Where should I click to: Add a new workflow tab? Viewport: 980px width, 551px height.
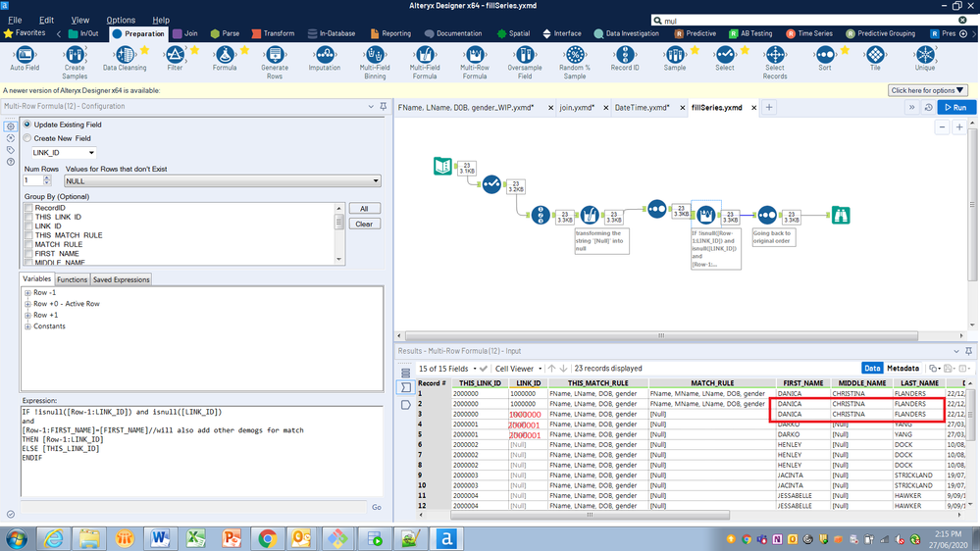coord(769,108)
